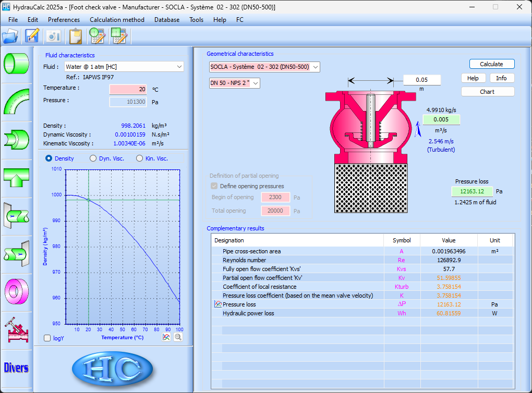
Task: Open the Database menu
Action: coord(166,20)
